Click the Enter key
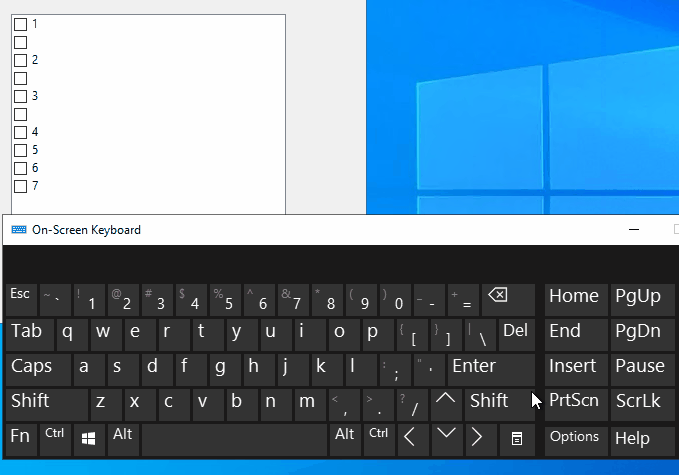Screen dimensions: 679x475 (491, 370)
